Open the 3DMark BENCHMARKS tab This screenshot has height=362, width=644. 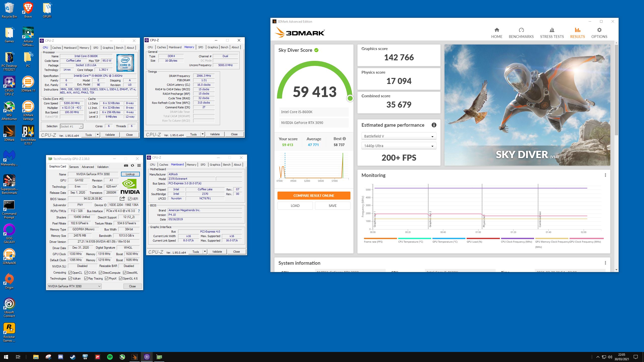coord(521,33)
